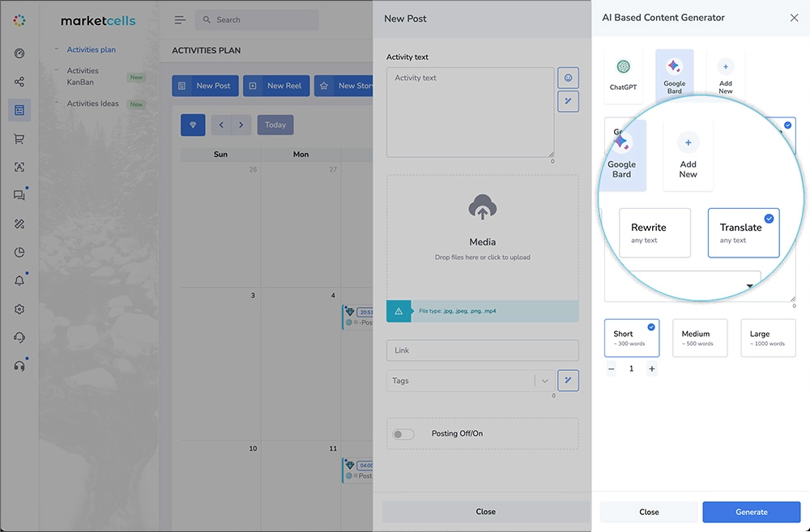The width and height of the screenshot is (810, 532).
Task: Open the dashboard gauge icon in sidebar
Action: 19,53
